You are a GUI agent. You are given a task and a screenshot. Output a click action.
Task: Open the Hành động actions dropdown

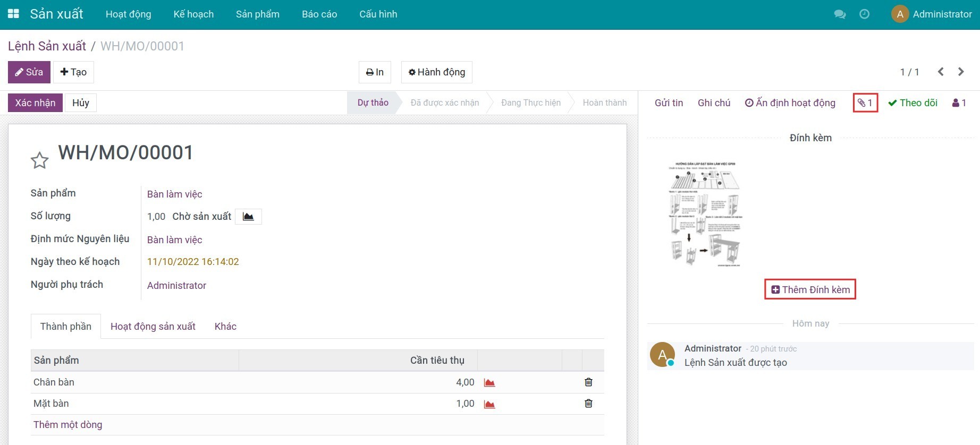[x=436, y=72]
